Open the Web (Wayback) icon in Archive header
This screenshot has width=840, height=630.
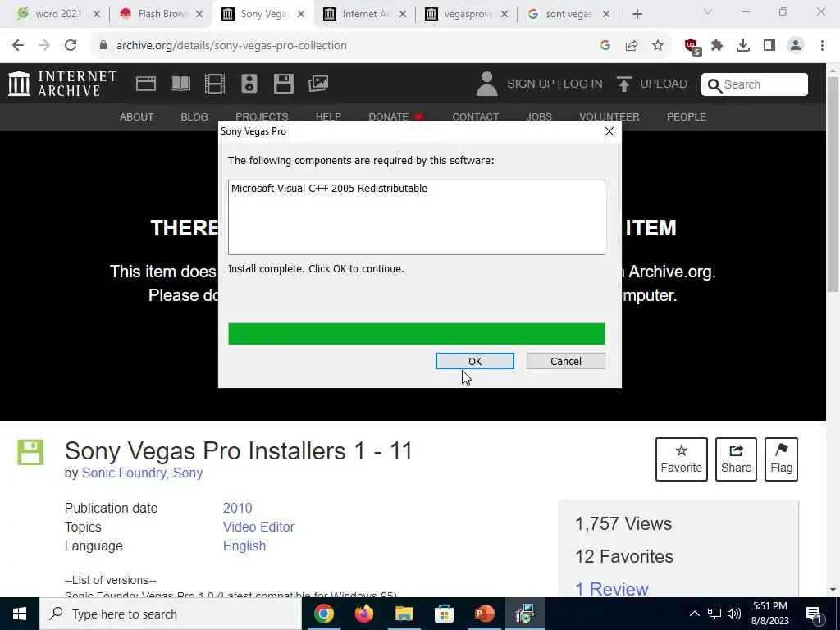point(146,84)
